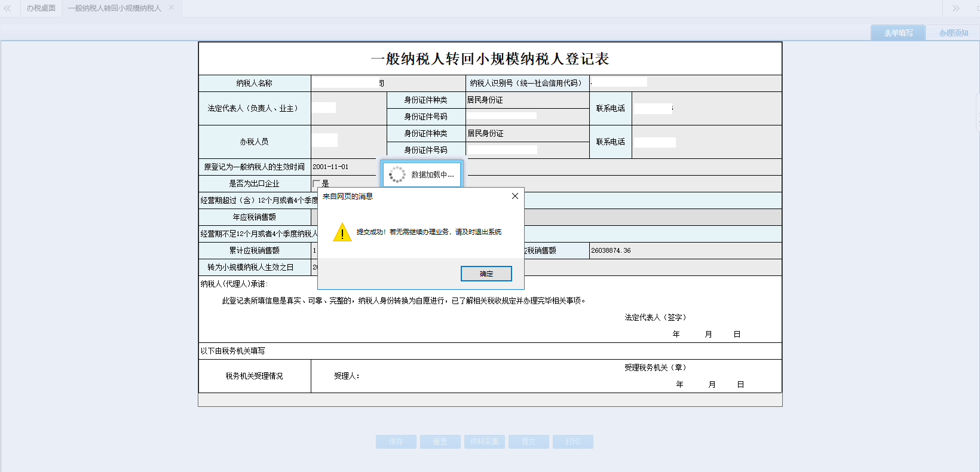Switch to the 办理须知 tab

pos(953,33)
